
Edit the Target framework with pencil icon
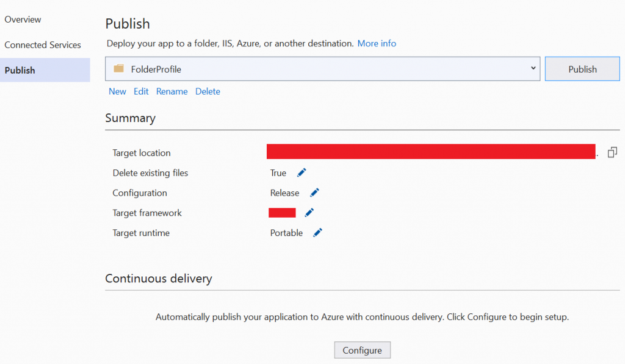[309, 212]
